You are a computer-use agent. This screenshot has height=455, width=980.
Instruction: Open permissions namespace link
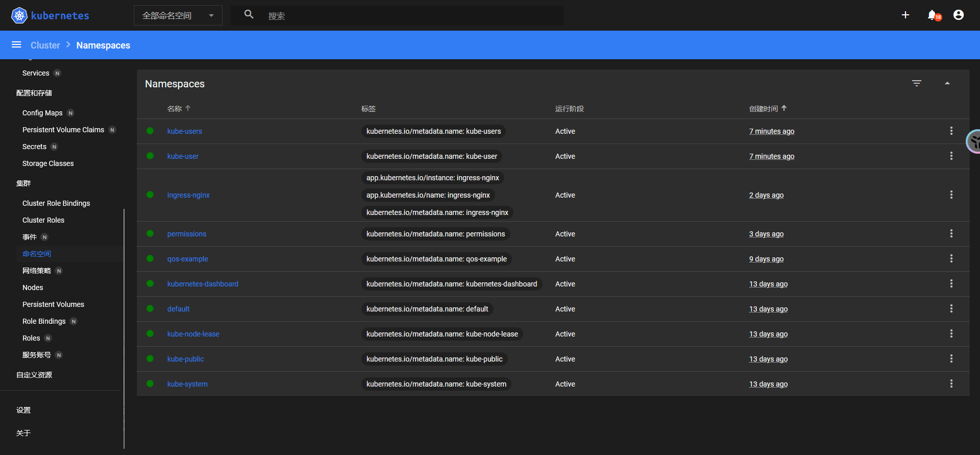(x=187, y=234)
